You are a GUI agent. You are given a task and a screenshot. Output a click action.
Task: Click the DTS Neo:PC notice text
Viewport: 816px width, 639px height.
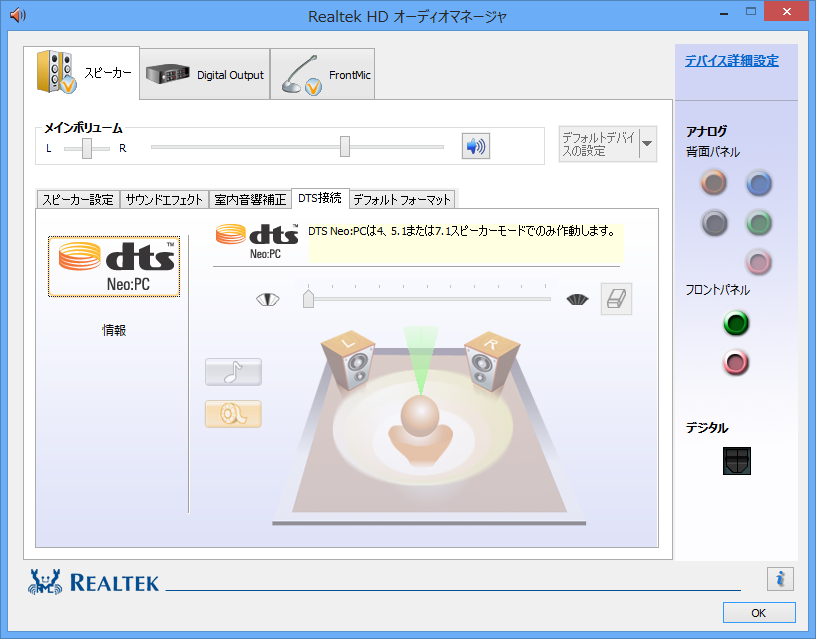tap(462, 231)
